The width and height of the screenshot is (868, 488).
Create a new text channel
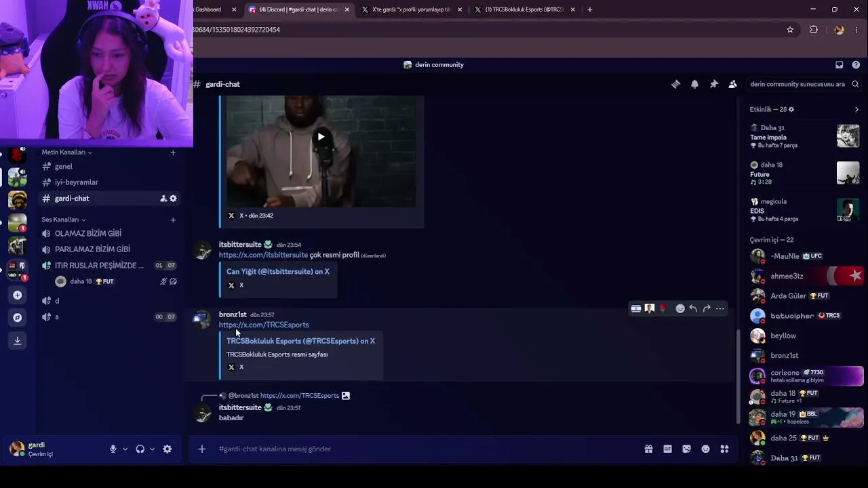pyautogui.click(x=173, y=152)
